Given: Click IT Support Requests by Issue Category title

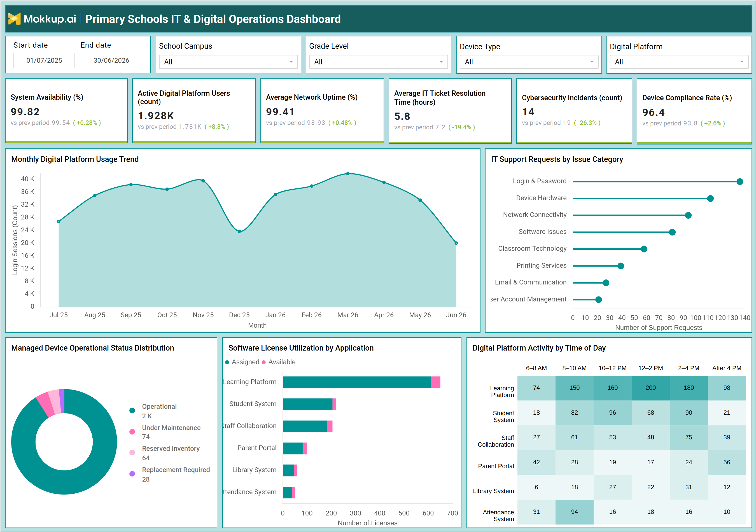Looking at the screenshot, I should (x=557, y=159).
